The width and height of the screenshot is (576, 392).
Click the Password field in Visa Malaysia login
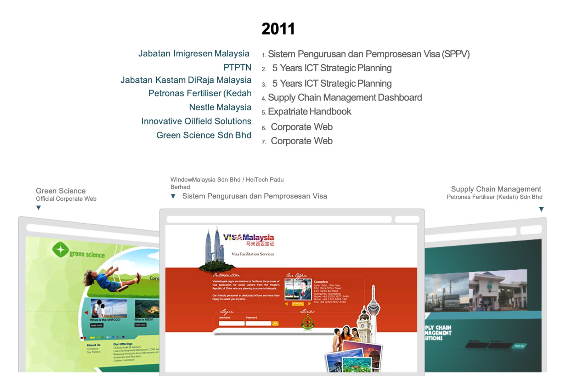259,324
